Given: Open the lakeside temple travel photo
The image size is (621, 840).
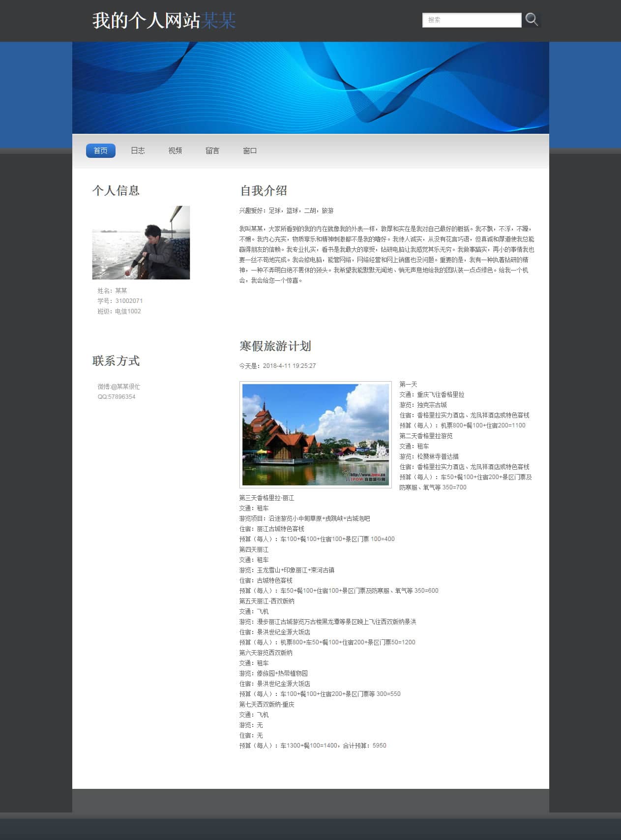Looking at the screenshot, I should 315,434.
